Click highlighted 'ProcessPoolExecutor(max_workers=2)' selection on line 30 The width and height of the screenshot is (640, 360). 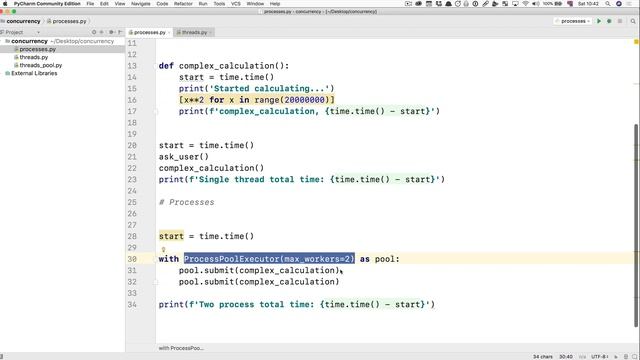(269, 259)
